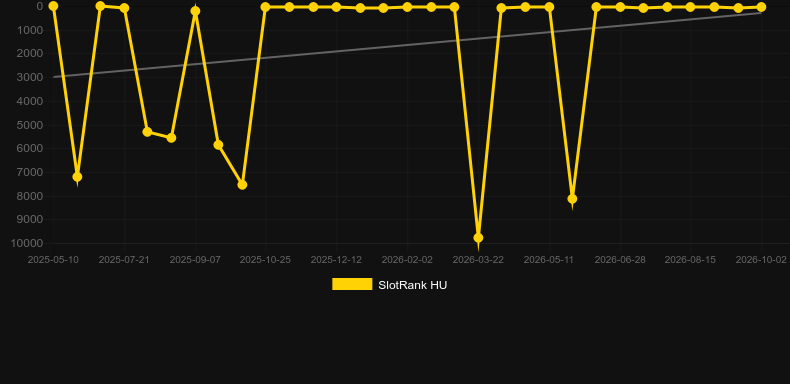This screenshot has width=790, height=384.
Task: Select the data point at date 2026-06-28
Action: click(620, 7)
